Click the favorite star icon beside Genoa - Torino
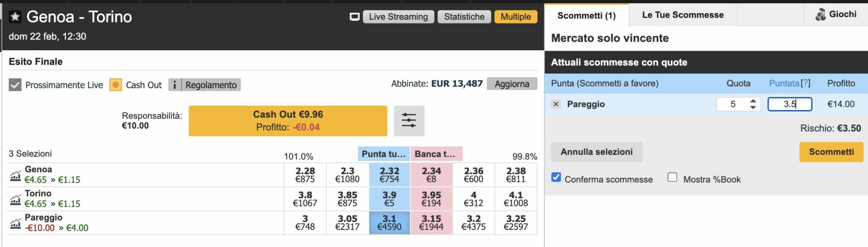868x247 pixels. click(15, 17)
